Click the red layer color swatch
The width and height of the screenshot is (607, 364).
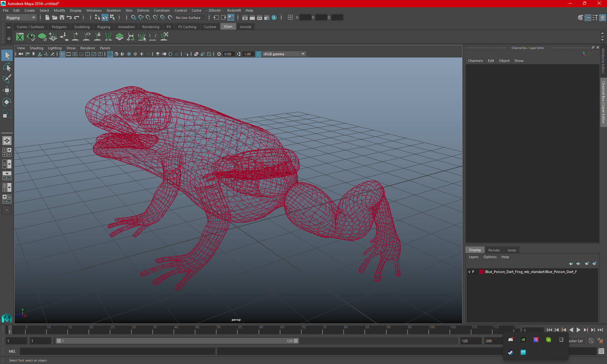(x=481, y=272)
